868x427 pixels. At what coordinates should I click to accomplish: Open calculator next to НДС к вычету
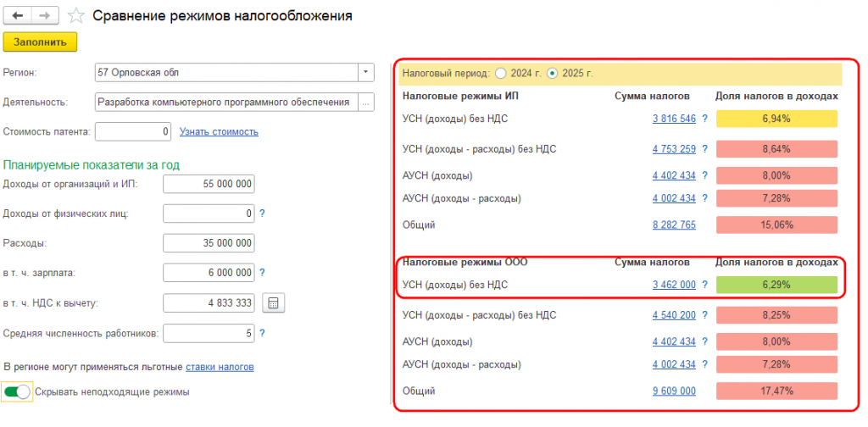click(x=274, y=303)
